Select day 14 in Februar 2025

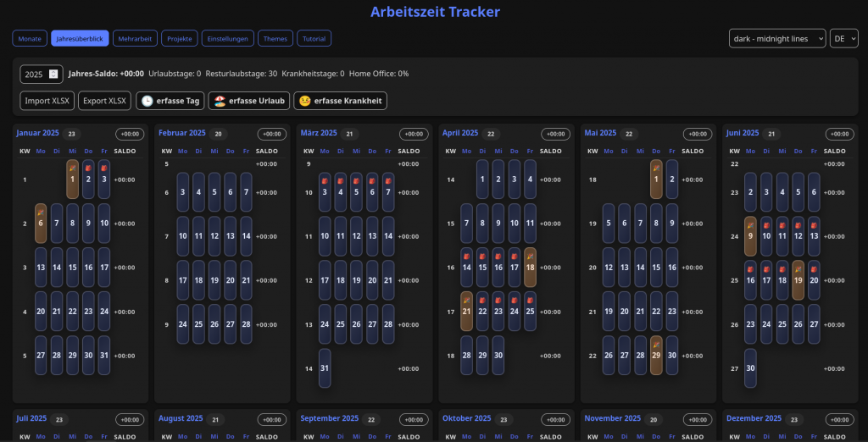click(x=246, y=236)
